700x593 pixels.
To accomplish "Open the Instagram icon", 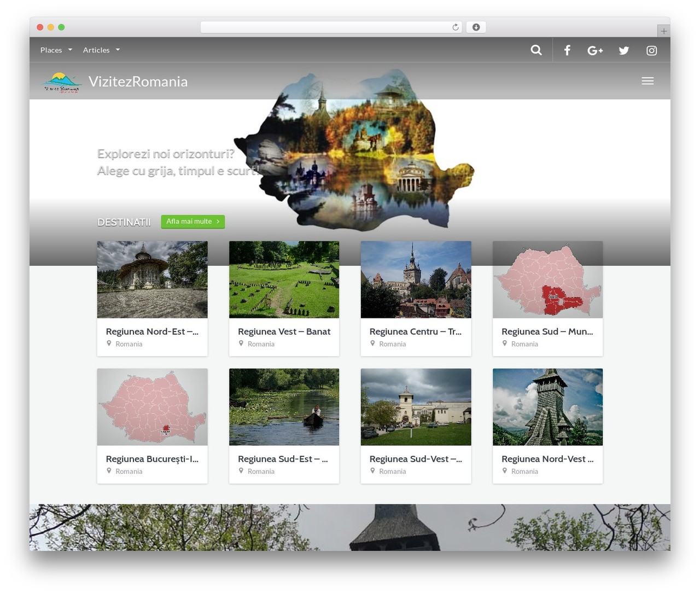I will click(651, 50).
